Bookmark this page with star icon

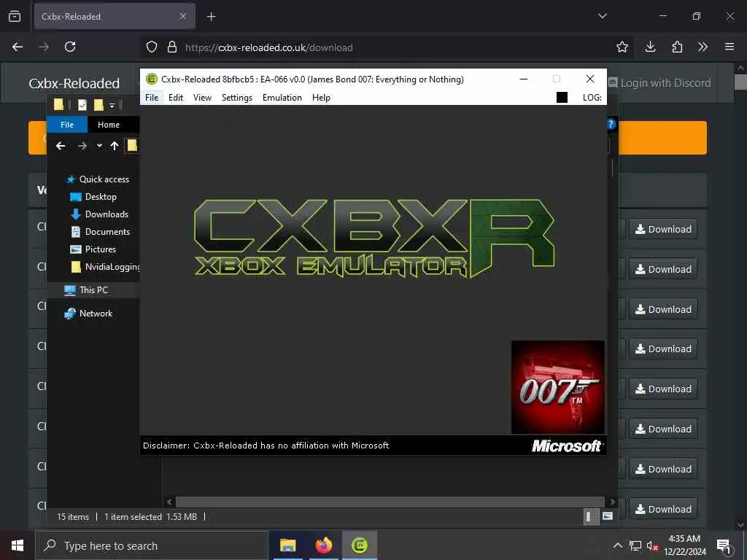622,47
